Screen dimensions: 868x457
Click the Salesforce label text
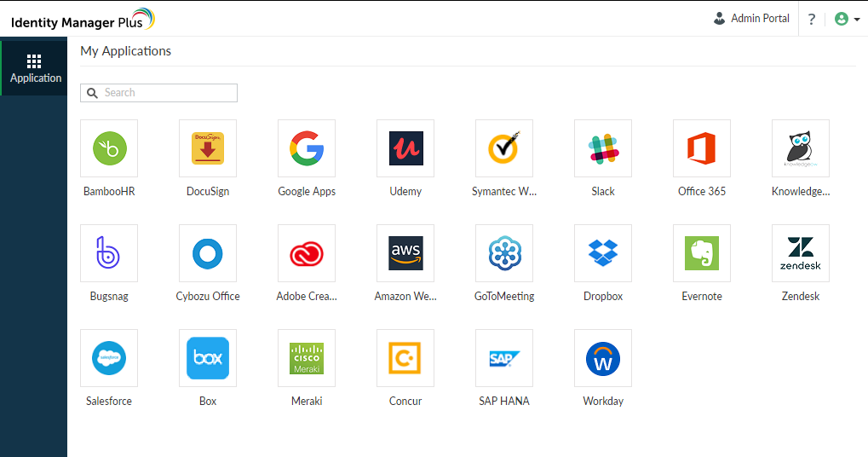[x=109, y=401]
